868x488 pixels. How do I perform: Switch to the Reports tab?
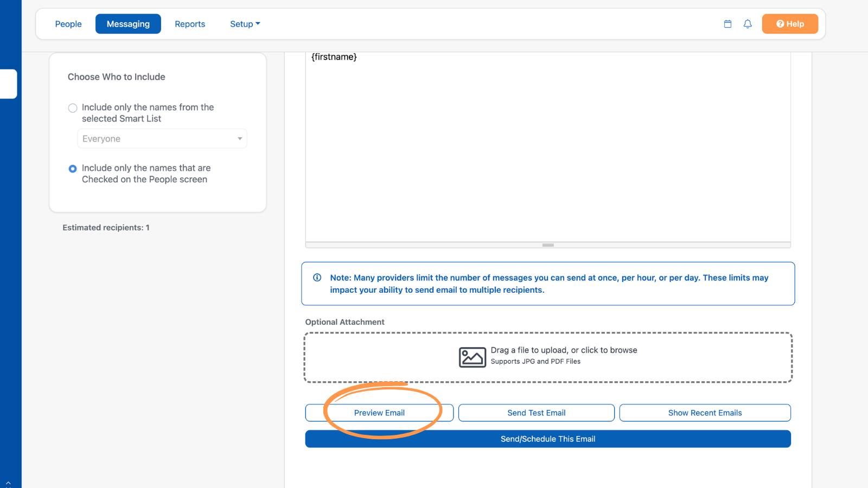coord(190,24)
